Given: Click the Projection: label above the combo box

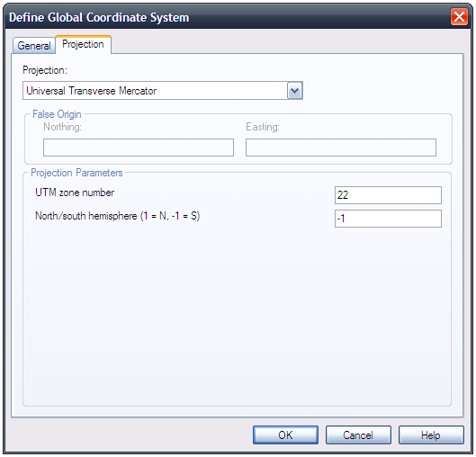Looking at the screenshot, I should [x=45, y=70].
